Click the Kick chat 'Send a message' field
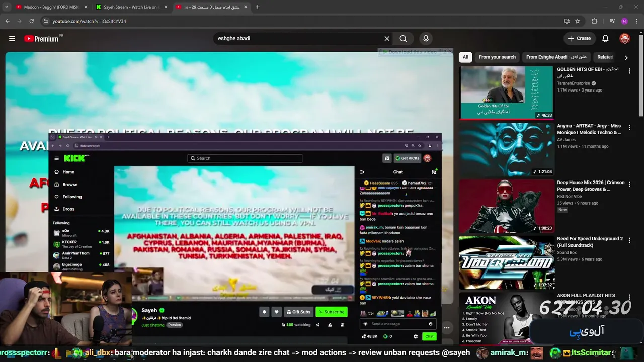 click(397, 324)
